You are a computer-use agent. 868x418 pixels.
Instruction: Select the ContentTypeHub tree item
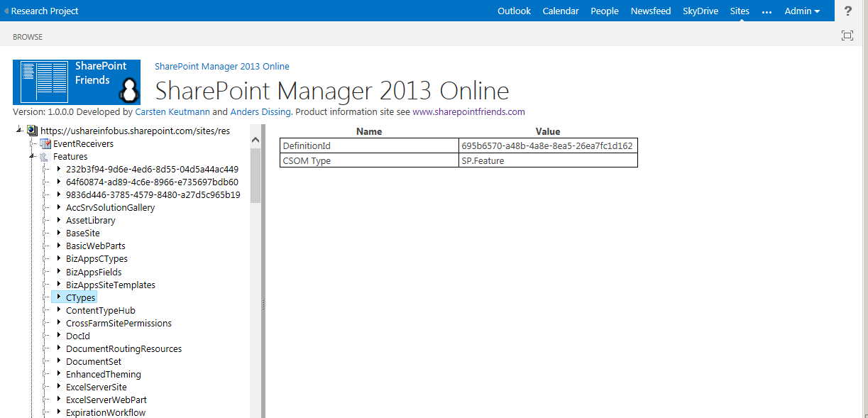coord(100,310)
